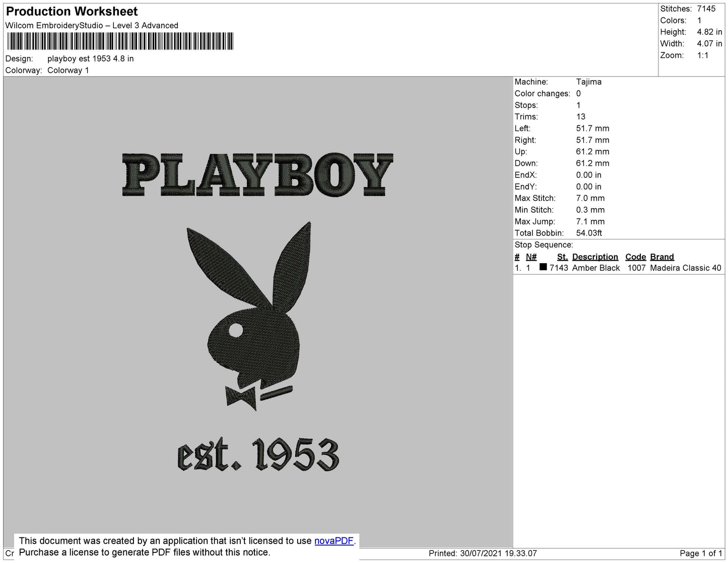The image size is (728, 563).
Task: Select the Width value '4.07 in'
Action: [709, 44]
